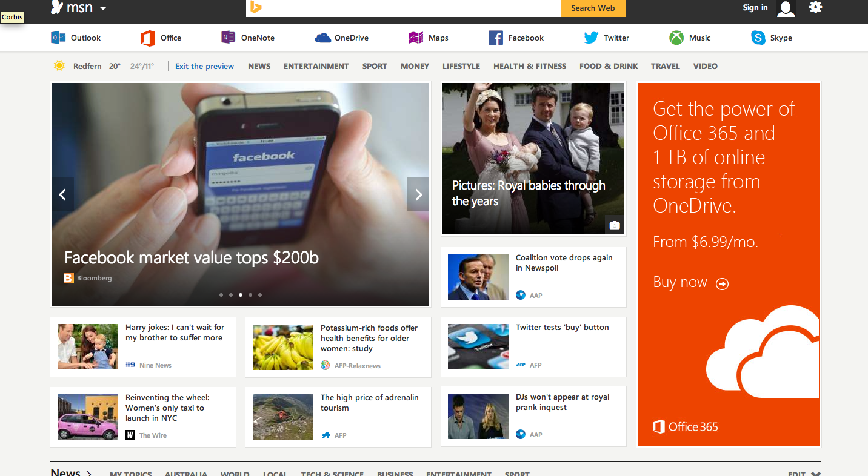The height and width of the screenshot is (476, 868).
Task: Click the Nine News source icon
Action: (130, 365)
